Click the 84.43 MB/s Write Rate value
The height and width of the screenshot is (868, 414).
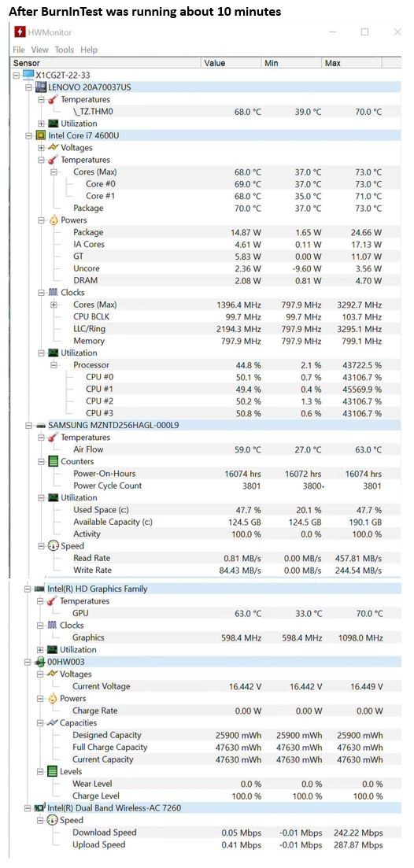239,571
